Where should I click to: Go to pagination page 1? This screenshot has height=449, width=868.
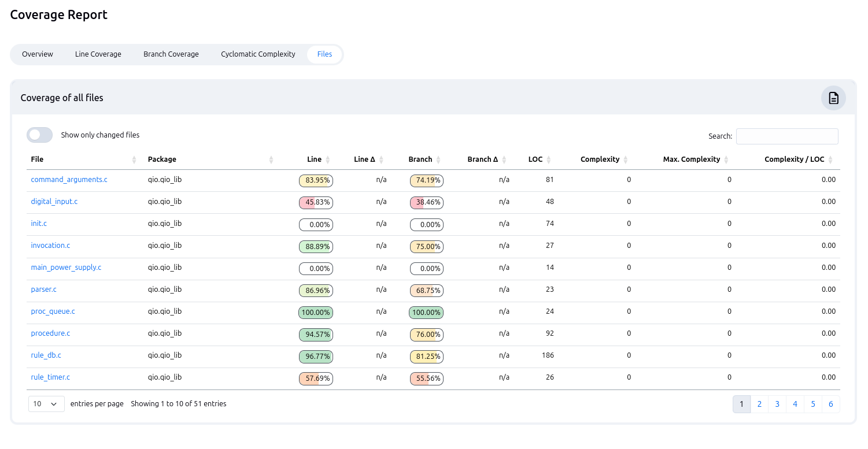point(741,404)
